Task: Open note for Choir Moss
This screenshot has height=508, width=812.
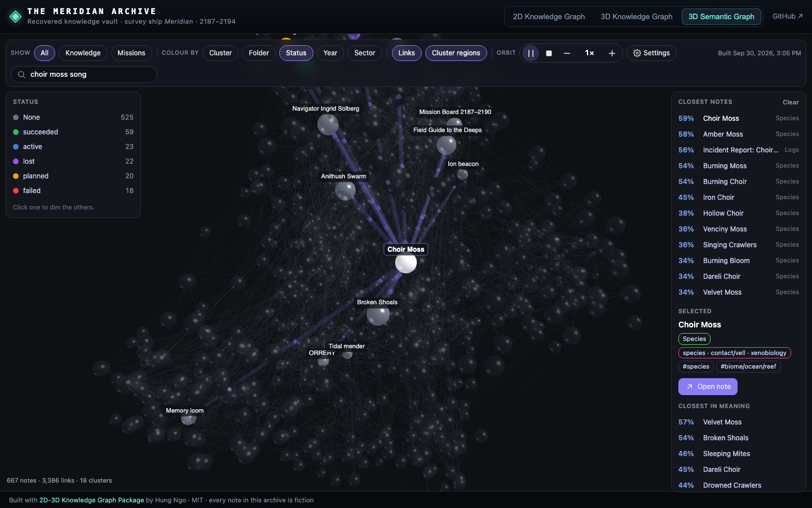Action: [708, 387]
